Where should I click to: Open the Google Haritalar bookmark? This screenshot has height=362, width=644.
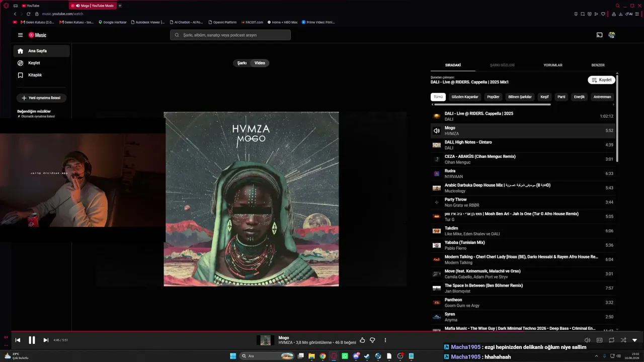(x=113, y=22)
